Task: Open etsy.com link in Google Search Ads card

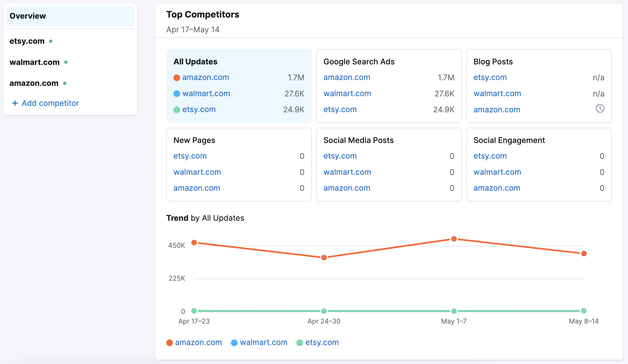Action: (x=340, y=109)
